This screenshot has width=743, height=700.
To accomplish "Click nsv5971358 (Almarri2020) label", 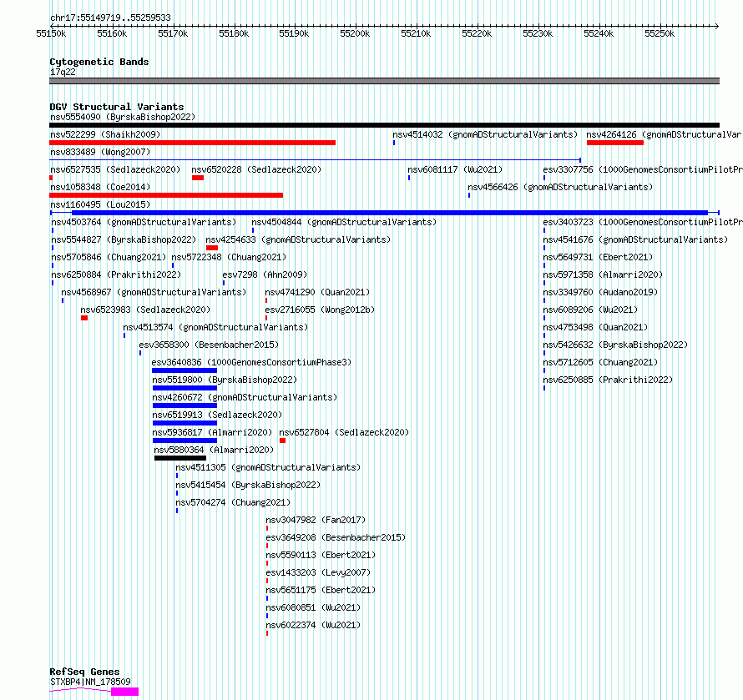I will 603,274.
